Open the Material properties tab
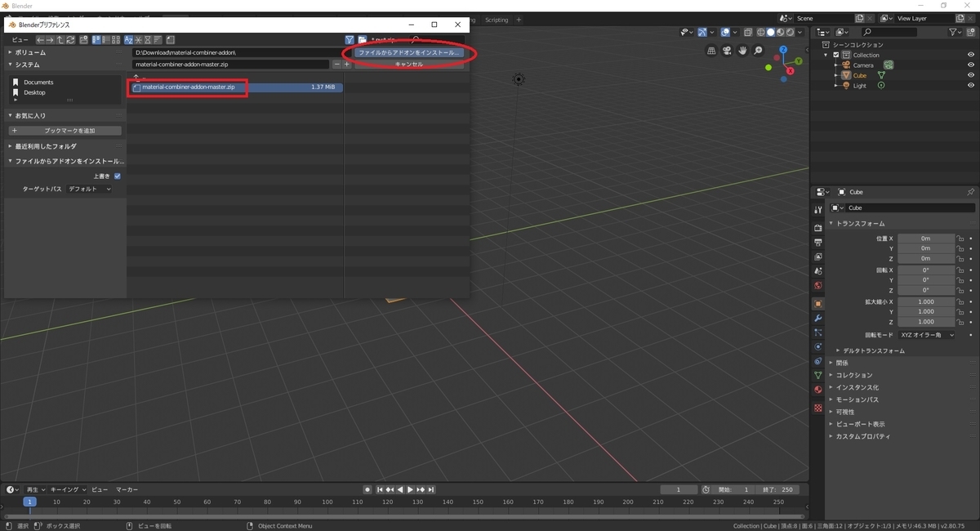Viewport: 980px width, 531px height. pos(818,390)
